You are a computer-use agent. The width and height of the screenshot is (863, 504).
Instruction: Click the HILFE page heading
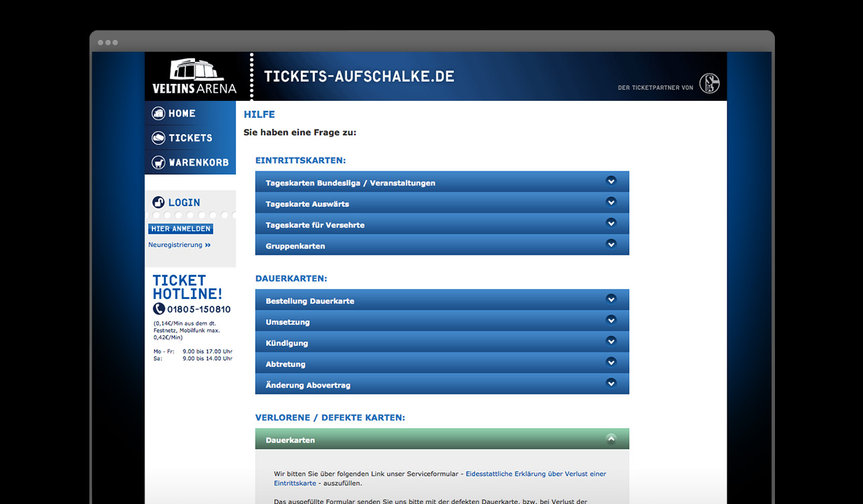[x=259, y=115]
